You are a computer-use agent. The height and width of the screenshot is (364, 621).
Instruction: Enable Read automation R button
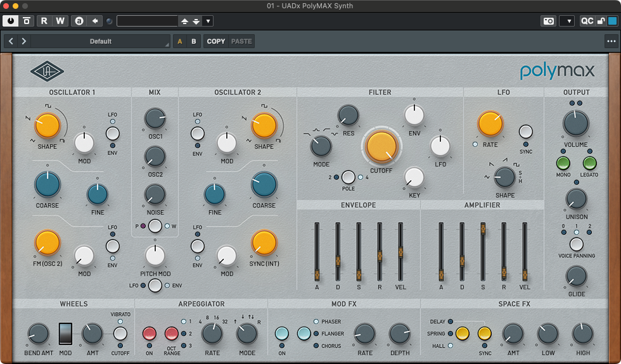coord(44,21)
